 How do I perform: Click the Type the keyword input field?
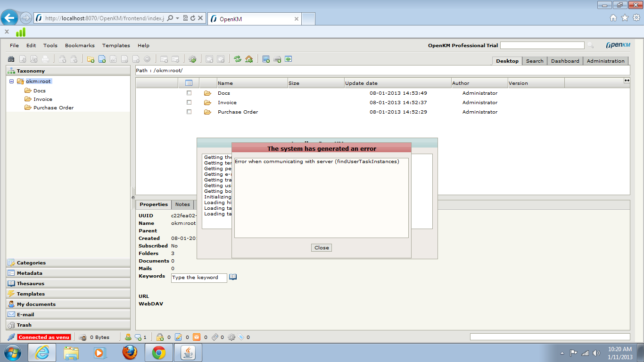(198, 278)
